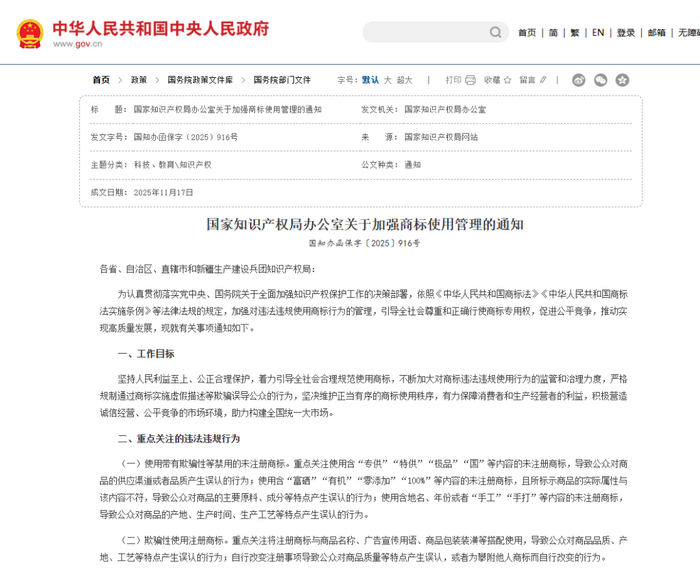Click the national emblem logo
This screenshot has height=571, width=700.
point(30,33)
